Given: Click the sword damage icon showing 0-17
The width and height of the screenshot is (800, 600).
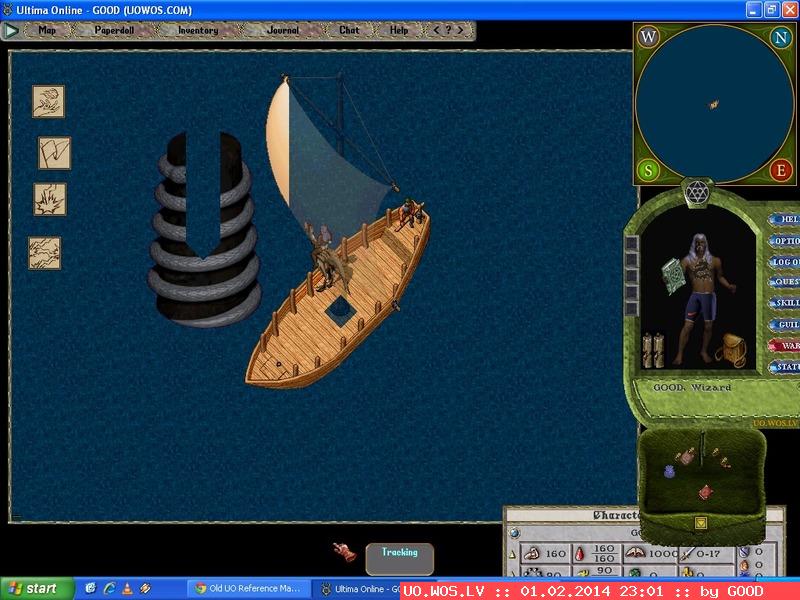Looking at the screenshot, I should pyautogui.click(x=689, y=553).
